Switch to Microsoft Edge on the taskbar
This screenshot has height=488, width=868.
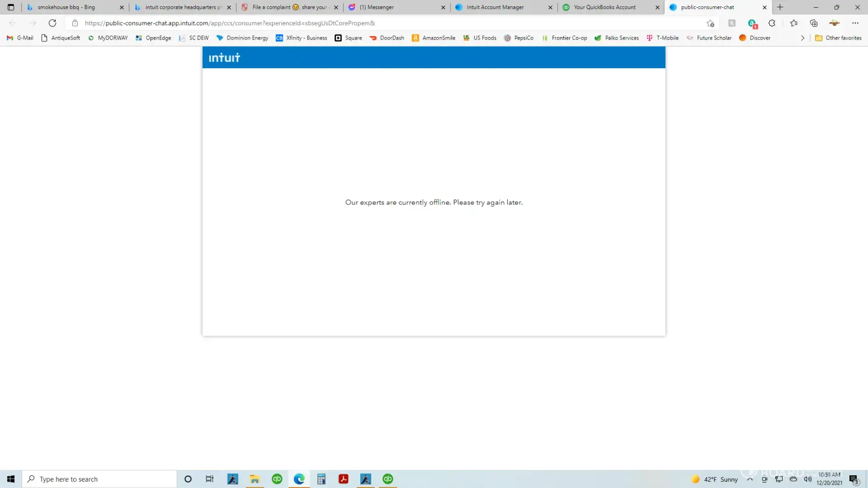[299, 479]
